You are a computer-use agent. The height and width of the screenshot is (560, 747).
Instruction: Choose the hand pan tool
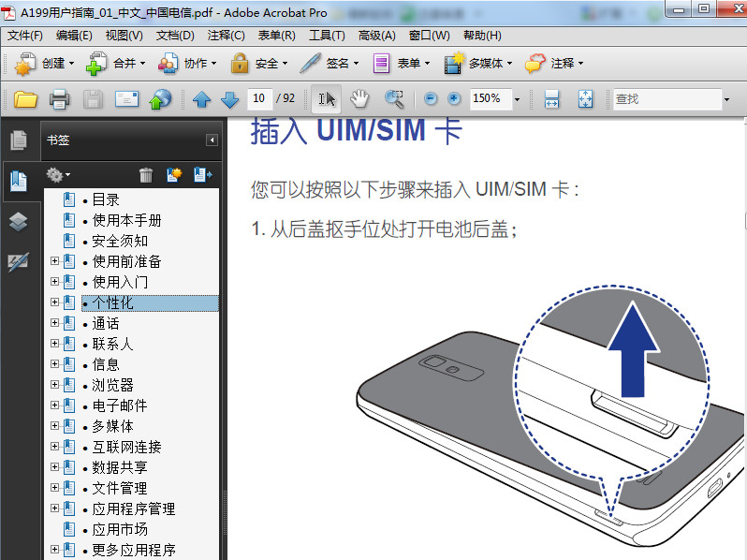pyautogui.click(x=359, y=99)
